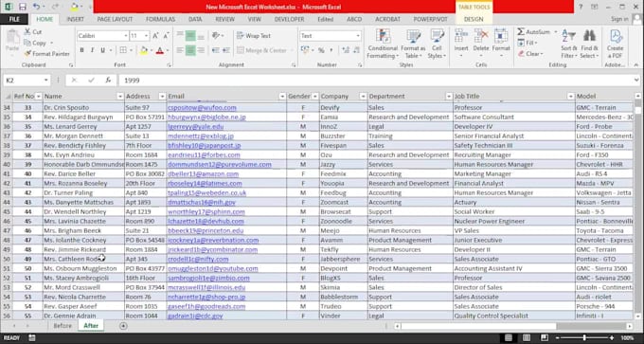The width and height of the screenshot is (644, 344).
Task: Open Department column filter dropdown
Action: coord(449,96)
